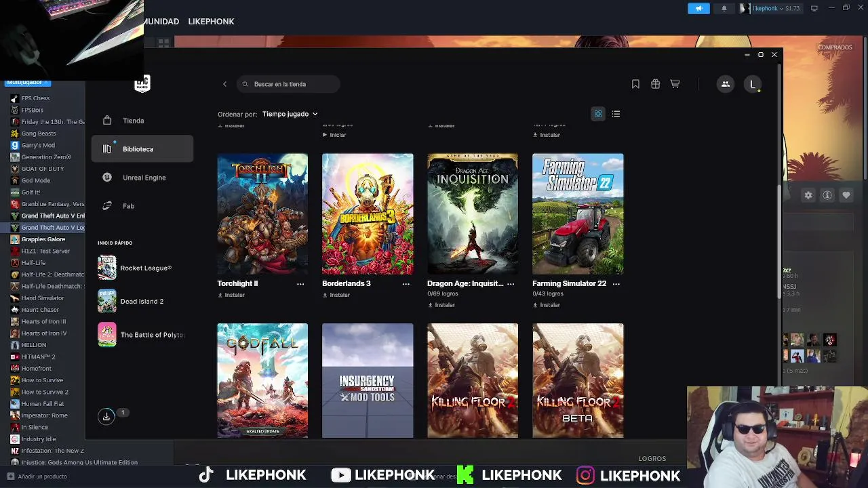Open Godfall cover thumbnail
This screenshot has width=868, height=488.
click(x=262, y=380)
